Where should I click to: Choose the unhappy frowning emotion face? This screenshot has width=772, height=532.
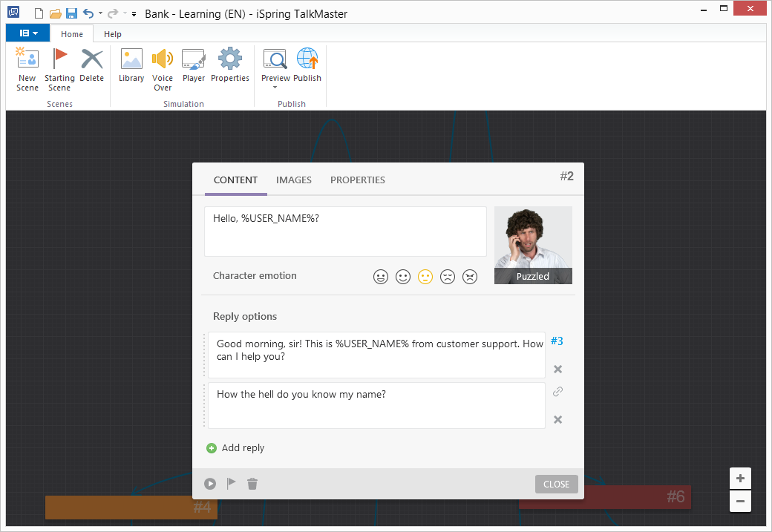(447, 277)
